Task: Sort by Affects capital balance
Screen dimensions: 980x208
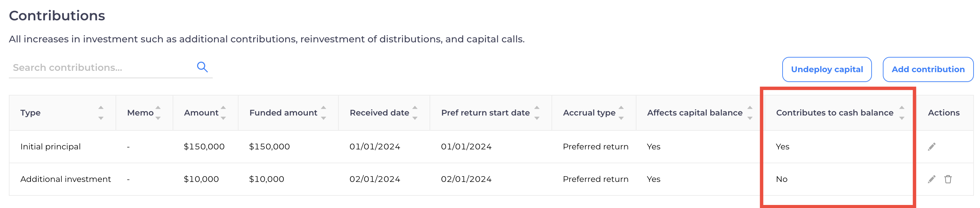Action: click(x=750, y=113)
